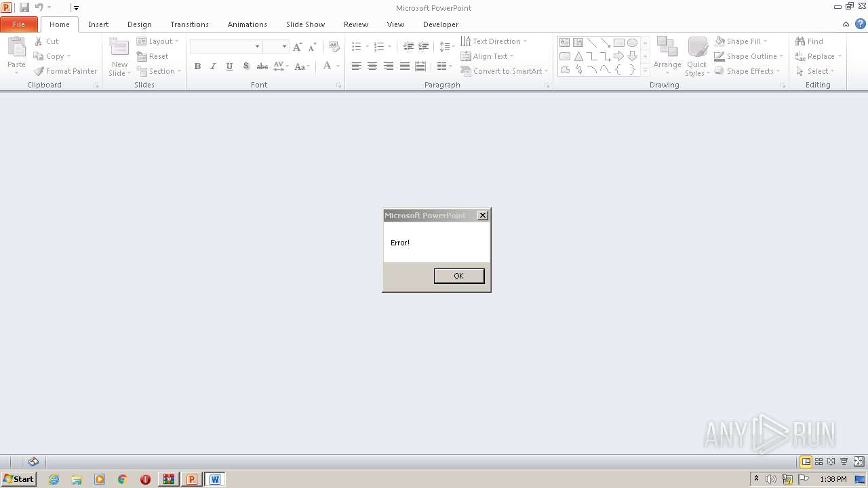868x488 pixels.
Task: Open the Animations tab
Action: point(247,24)
